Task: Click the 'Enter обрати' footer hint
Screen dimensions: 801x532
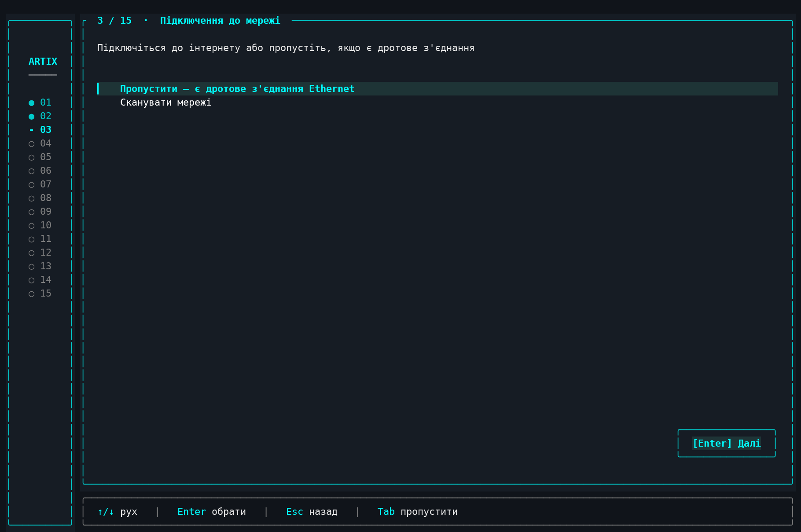Action: coord(212,512)
